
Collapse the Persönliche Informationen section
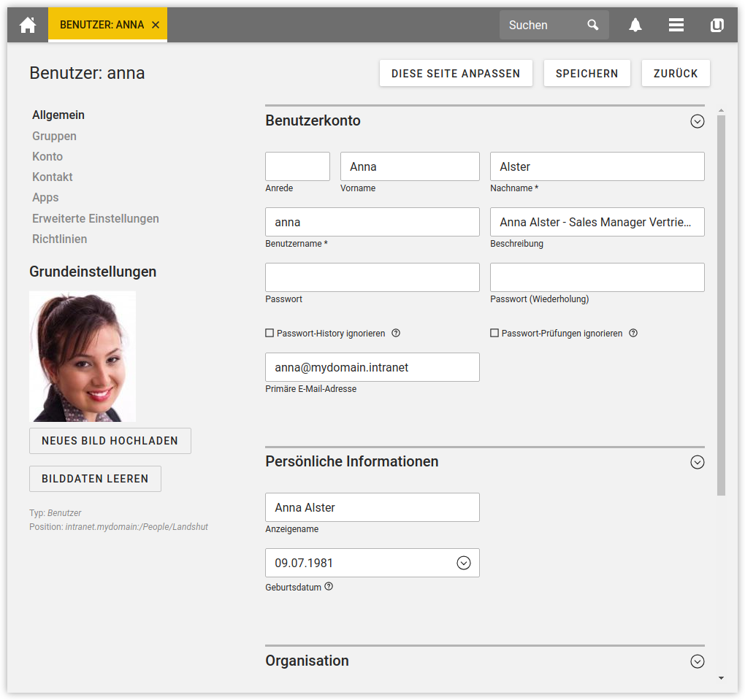pos(697,462)
